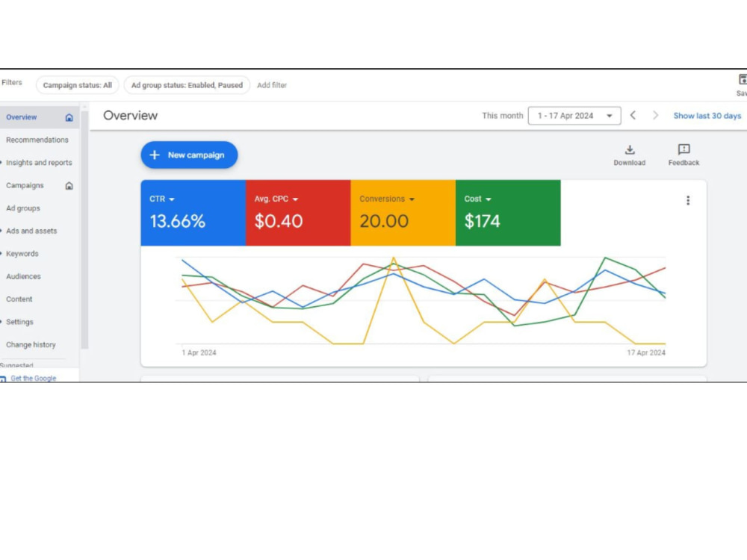Viewport: 747px width, 560px height.
Task: Click the Google app icon at sidebar bottom
Action: [x=3, y=379]
